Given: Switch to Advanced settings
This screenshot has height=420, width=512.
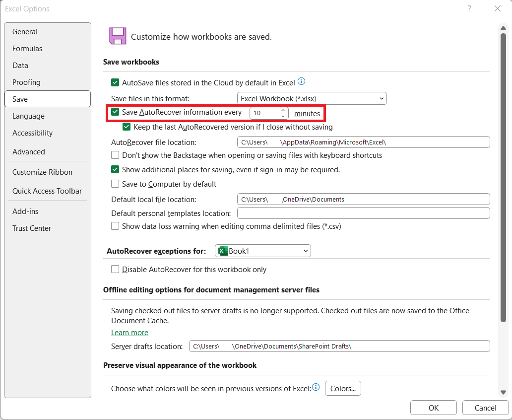Looking at the screenshot, I should coord(48,152).
